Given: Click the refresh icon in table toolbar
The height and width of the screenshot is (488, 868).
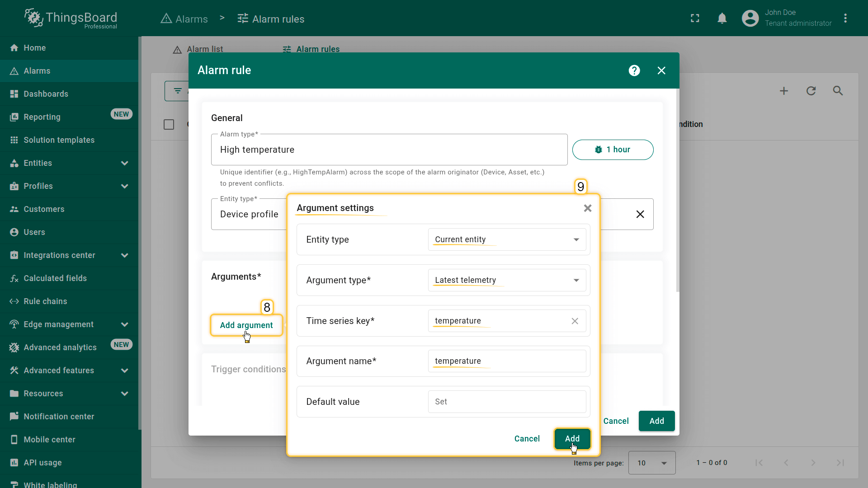Looking at the screenshot, I should (811, 91).
